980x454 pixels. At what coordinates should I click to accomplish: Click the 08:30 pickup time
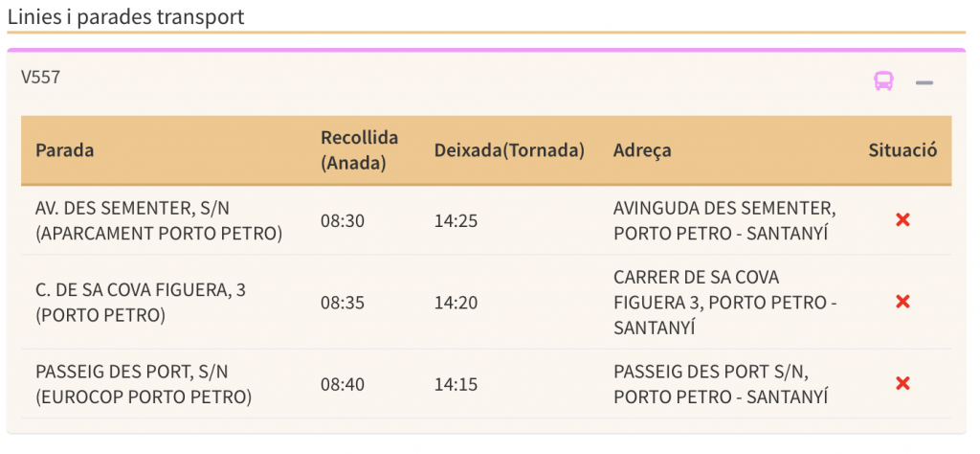[343, 220]
